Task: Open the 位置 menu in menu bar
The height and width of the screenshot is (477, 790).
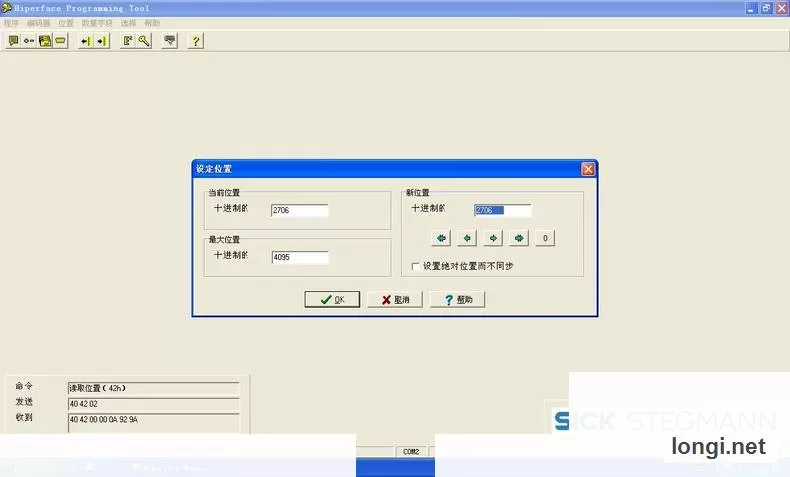Action: pyautogui.click(x=65, y=23)
